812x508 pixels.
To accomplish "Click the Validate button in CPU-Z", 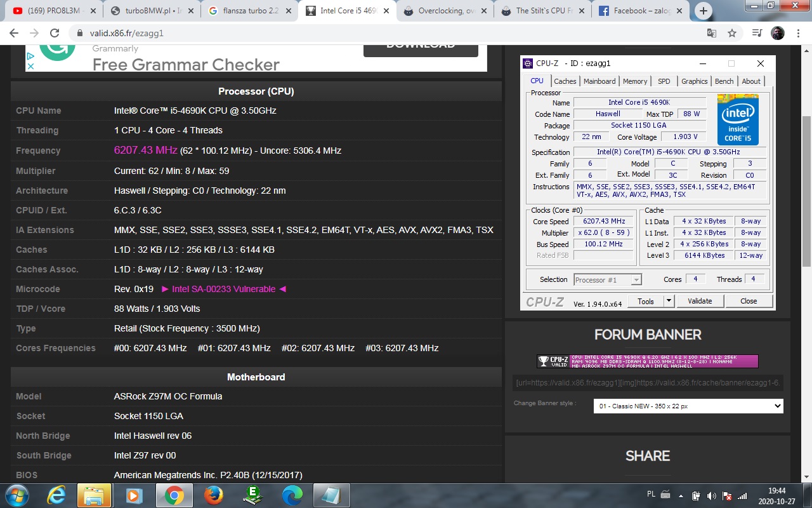I will pyautogui.click(x=700, y=301).
